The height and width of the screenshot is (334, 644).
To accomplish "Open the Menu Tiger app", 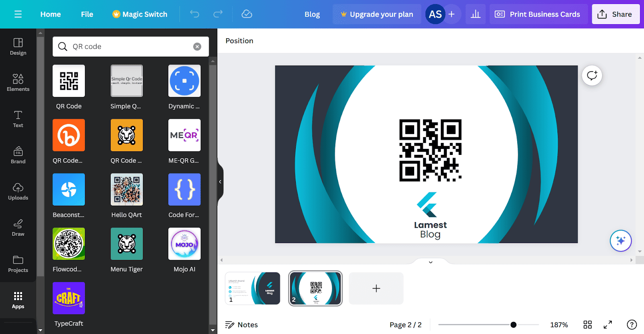I will (x=127, y=244).
